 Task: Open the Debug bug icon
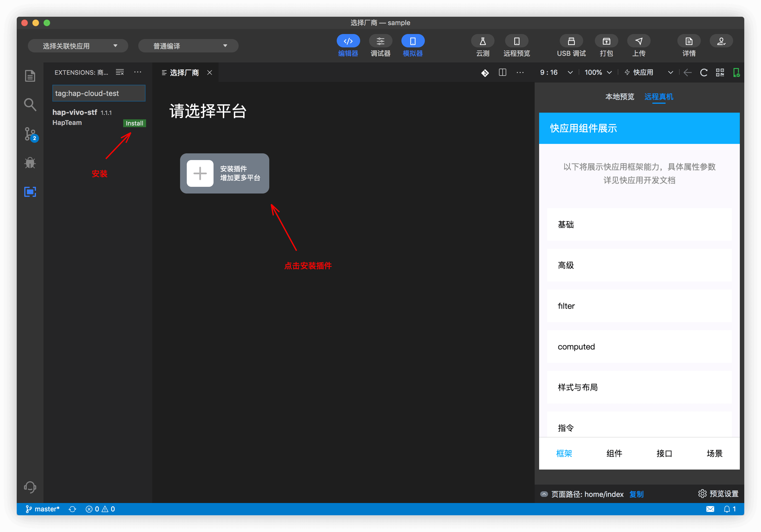(30, 163)
